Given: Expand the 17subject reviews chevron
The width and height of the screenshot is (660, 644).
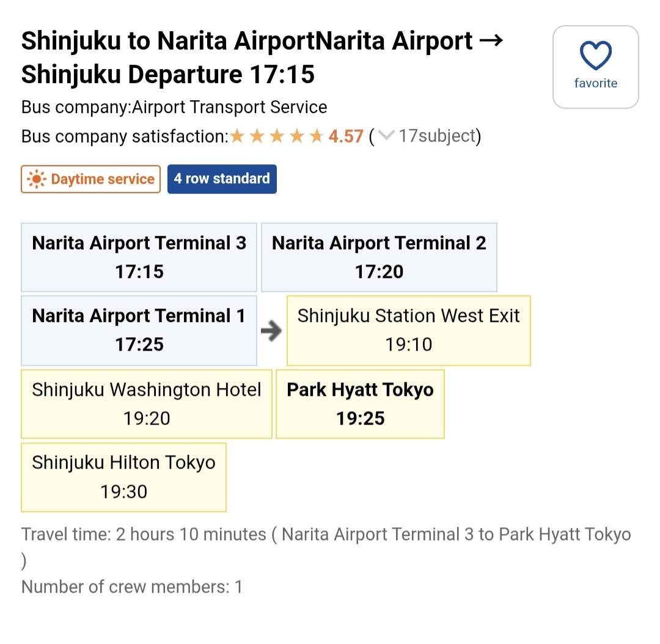Looking at the screenshot, I should pyautogui.click(x=386, y=136).
